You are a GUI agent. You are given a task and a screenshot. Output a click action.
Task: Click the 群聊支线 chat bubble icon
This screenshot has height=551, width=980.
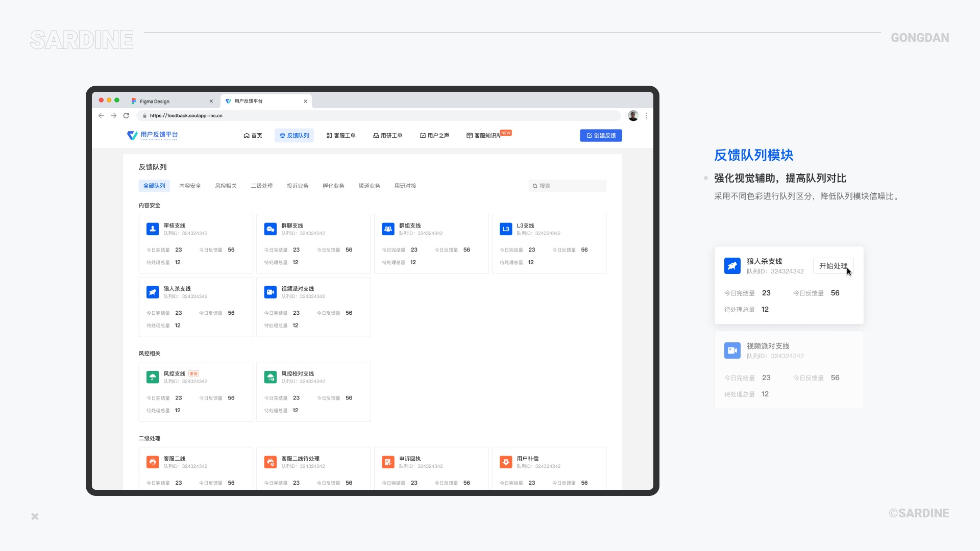click(x=271, y=229)
